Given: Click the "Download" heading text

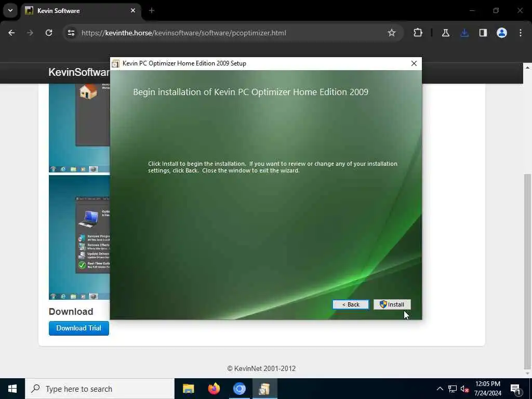Looking at the screenshot, I should pos(71,312).
